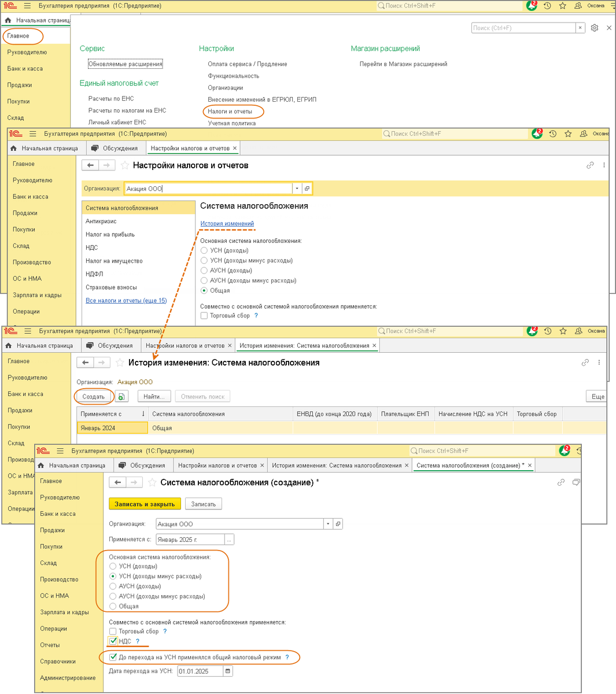Click notifications bell in topmost window title bar
The width and height of the screenshot is (616, 694).
532,6
